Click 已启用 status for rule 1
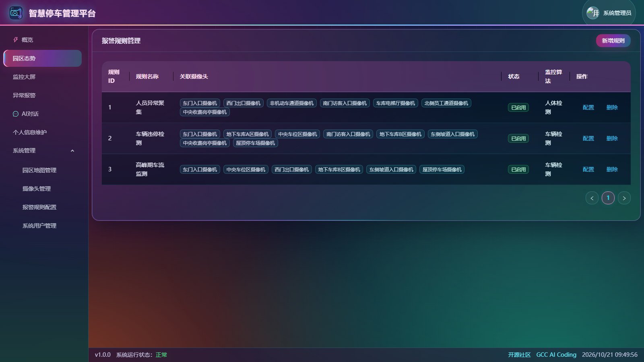The width and height of the screenshot is (644, 362). click(518, 107)
